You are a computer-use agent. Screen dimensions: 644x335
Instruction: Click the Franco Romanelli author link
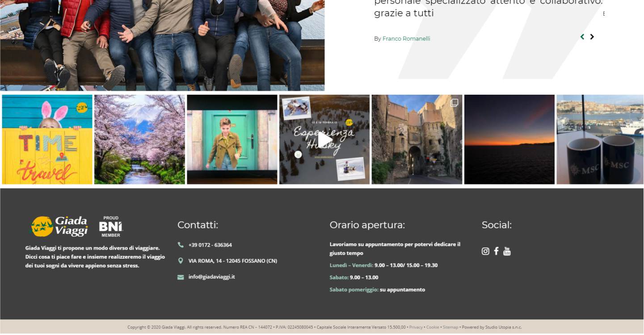pos(406,39)
